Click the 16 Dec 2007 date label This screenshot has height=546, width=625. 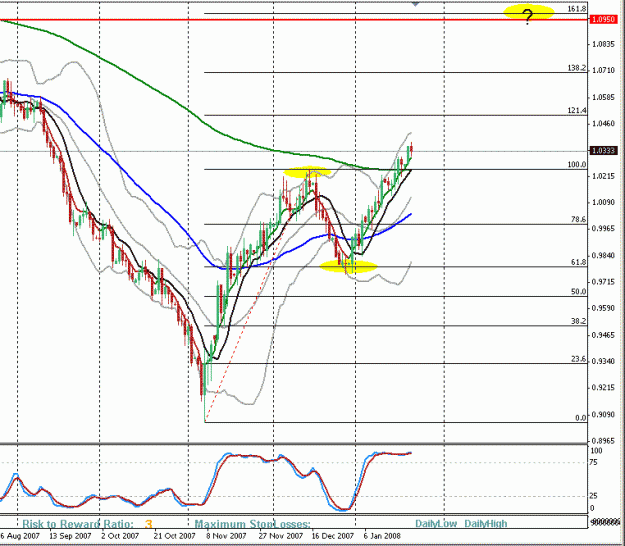tap(332, 536)
